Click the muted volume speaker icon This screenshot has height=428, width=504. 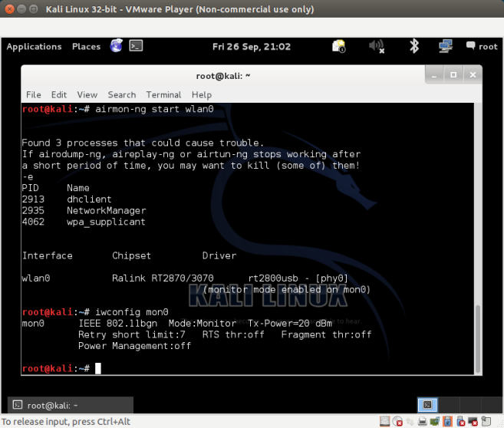coord(376,46)
